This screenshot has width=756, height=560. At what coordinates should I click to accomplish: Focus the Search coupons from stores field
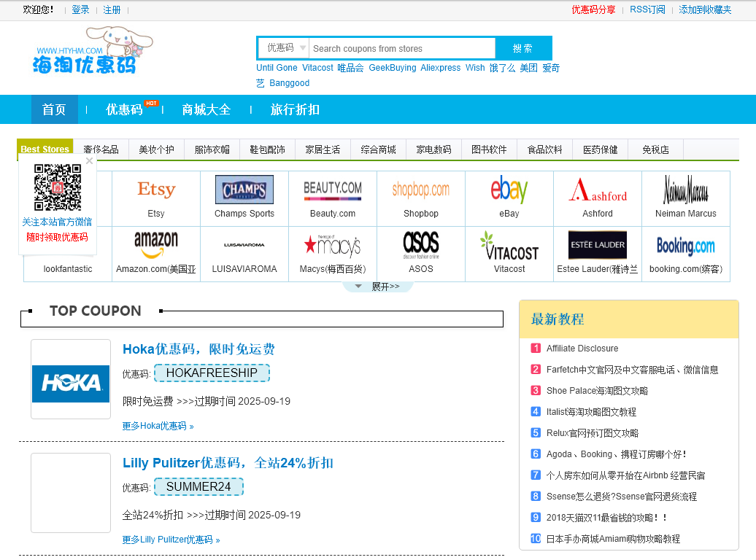pos(402,48)
